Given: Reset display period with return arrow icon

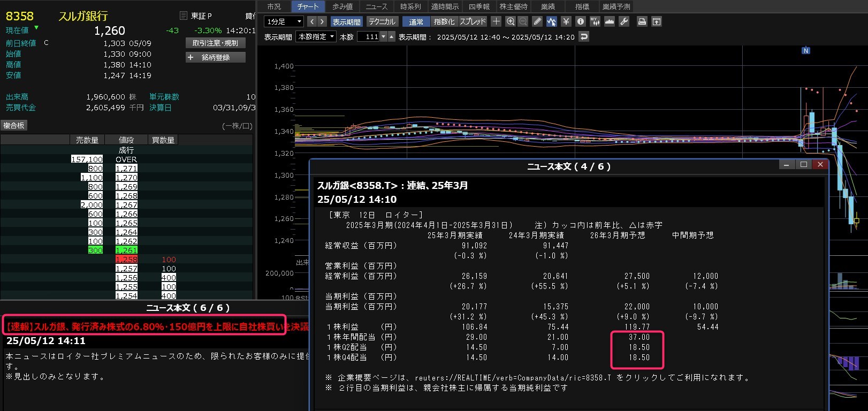Looking at the screenshot, I should coord(584,37).
